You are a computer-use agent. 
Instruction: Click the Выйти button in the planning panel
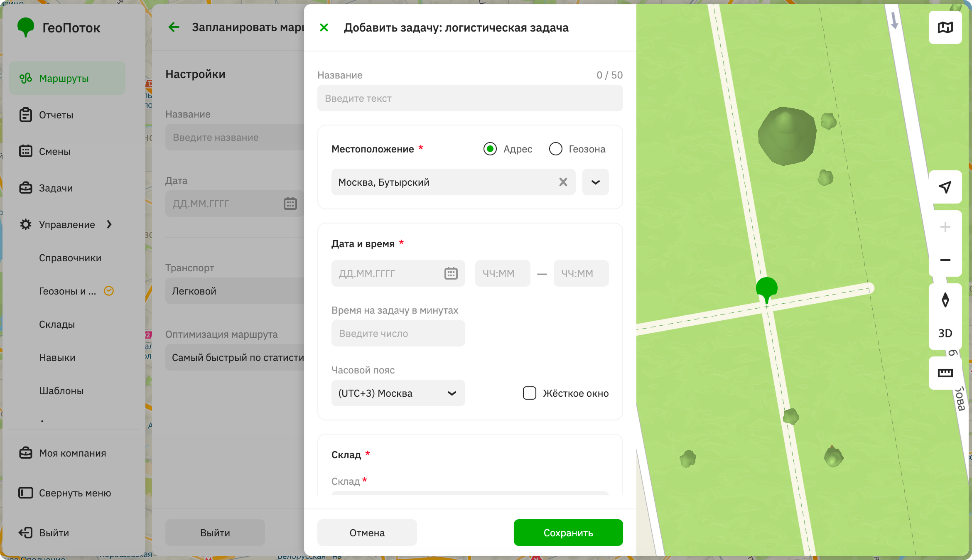pos(215,533)
